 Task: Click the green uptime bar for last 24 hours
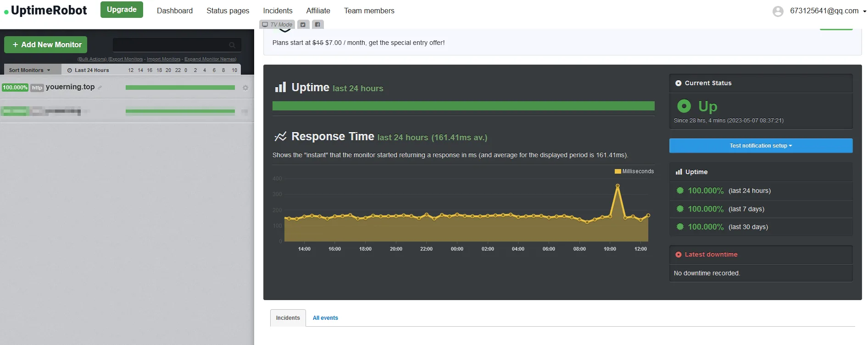coord(463,106)
